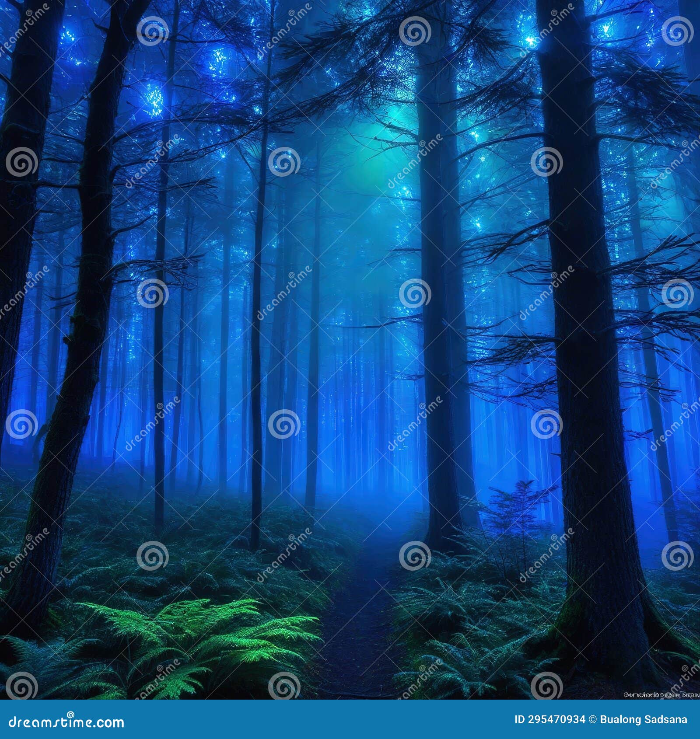The height and width of the screenshot is (739, 700).
Task: Click the author name Bualong Sadsana
Action: 643,718
